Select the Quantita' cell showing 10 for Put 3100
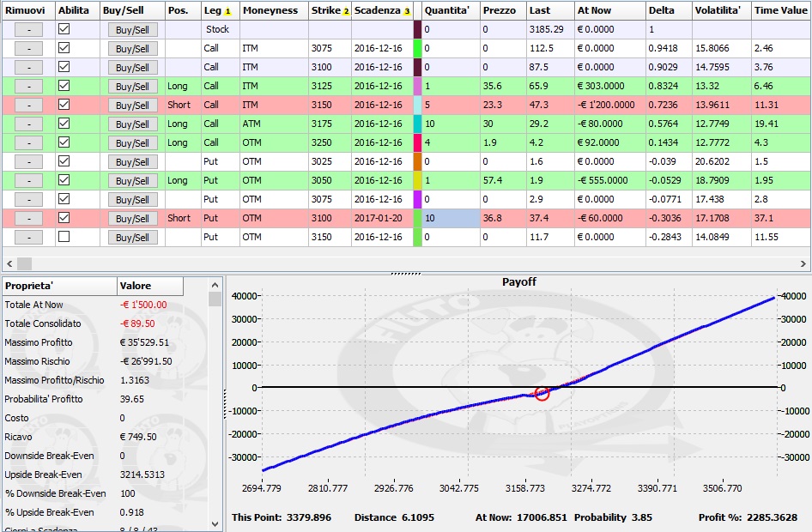812x532 pixels. tap(451, 219)
